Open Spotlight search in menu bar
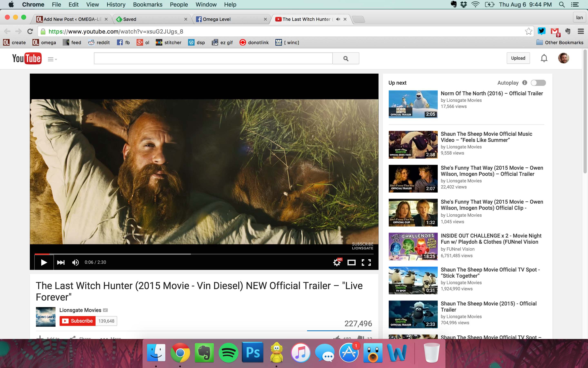Viewport: 588px width, 368px height. point(562,5)
